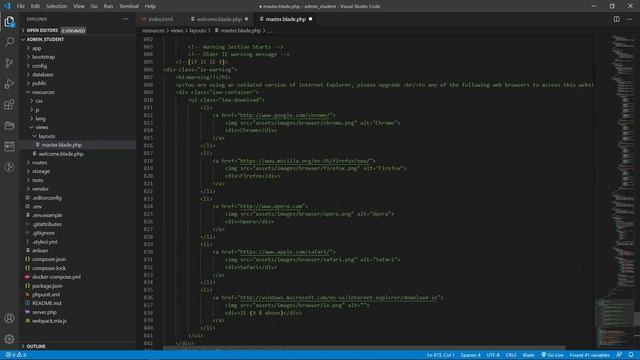Open the Accounts icon in activity bar
Viewport: 640px width, 360px height.
pos(9,318)
